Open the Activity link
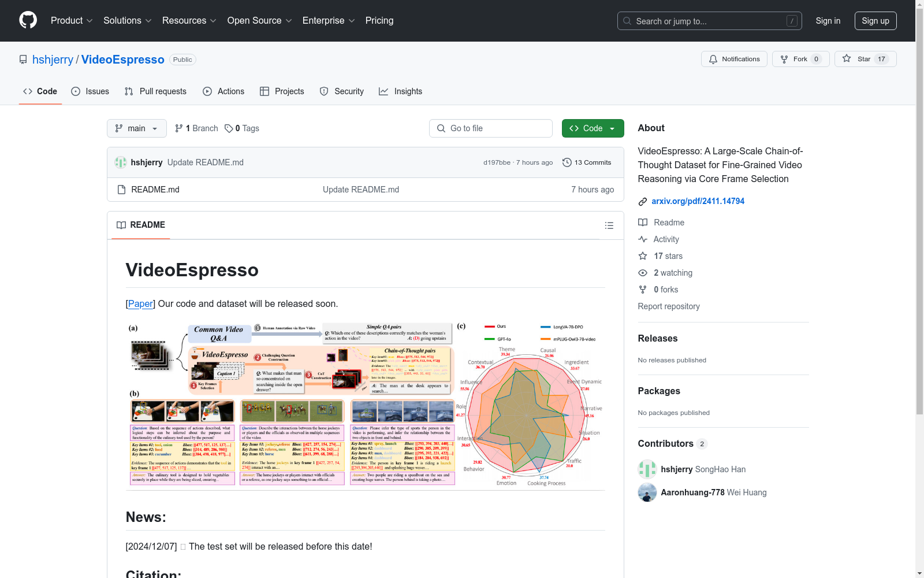This screenshot has width=924, height=578. point(659,239)
